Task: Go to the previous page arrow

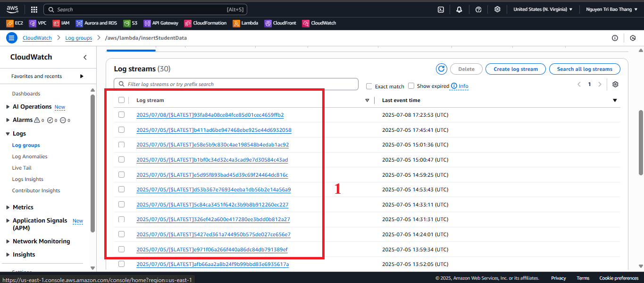Action: (579, 84)
